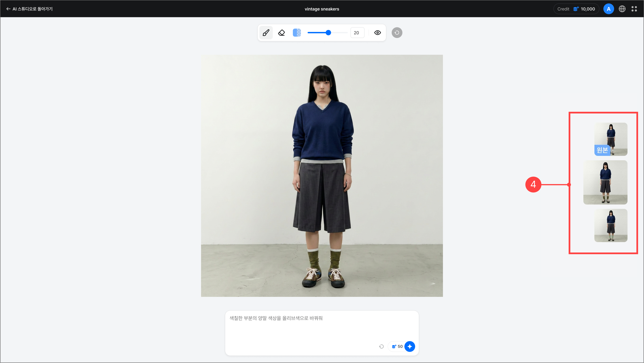Select the bottom generated result thumbnail
Viewport: 644px width, 363px height.
click(x=611, y=225)
